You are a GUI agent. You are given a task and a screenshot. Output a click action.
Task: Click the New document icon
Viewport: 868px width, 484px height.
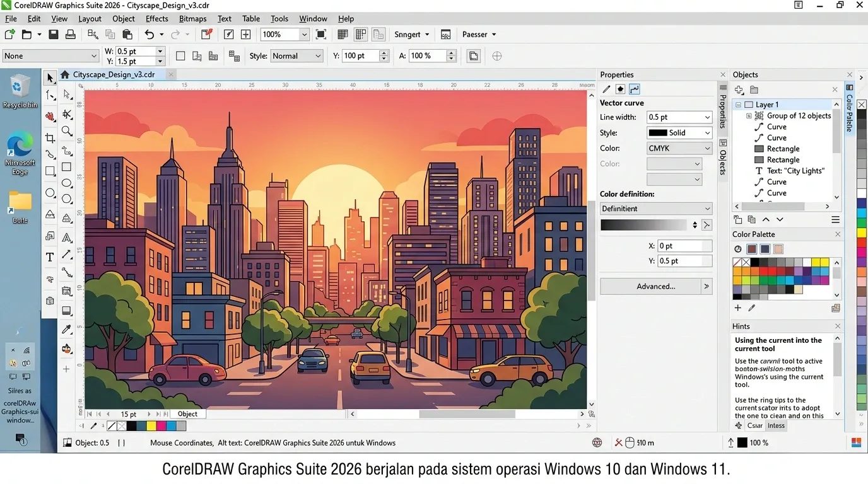pos(9,35)
